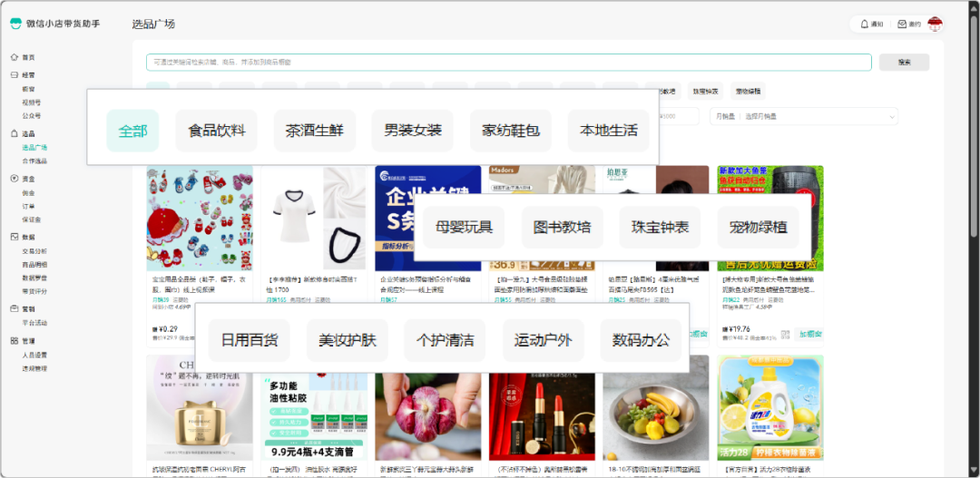
Task: Open 视频号 in the sidebar
Action: [x=31, y=102]
